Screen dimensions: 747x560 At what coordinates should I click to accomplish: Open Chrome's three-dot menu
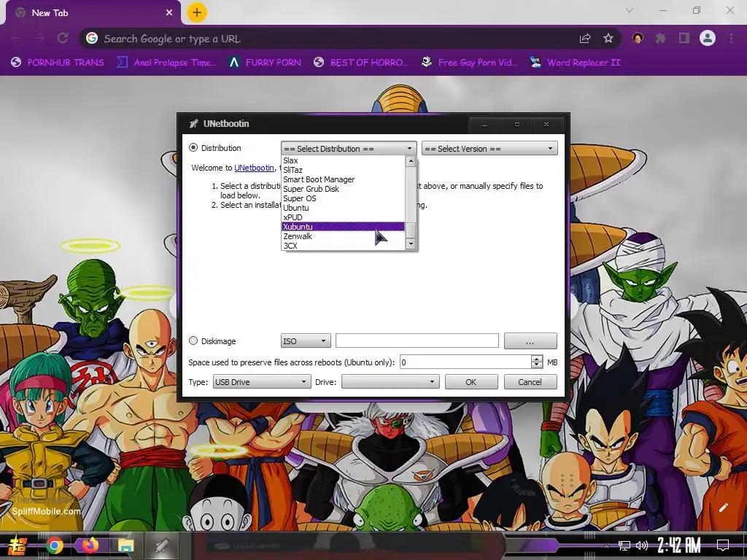(731, 39)
